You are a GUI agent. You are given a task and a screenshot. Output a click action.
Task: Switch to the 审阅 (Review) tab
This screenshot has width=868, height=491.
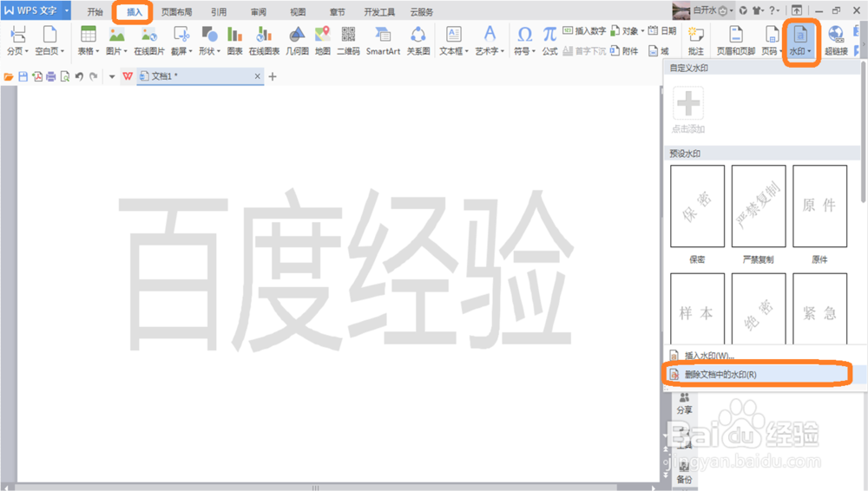(259, 11)
